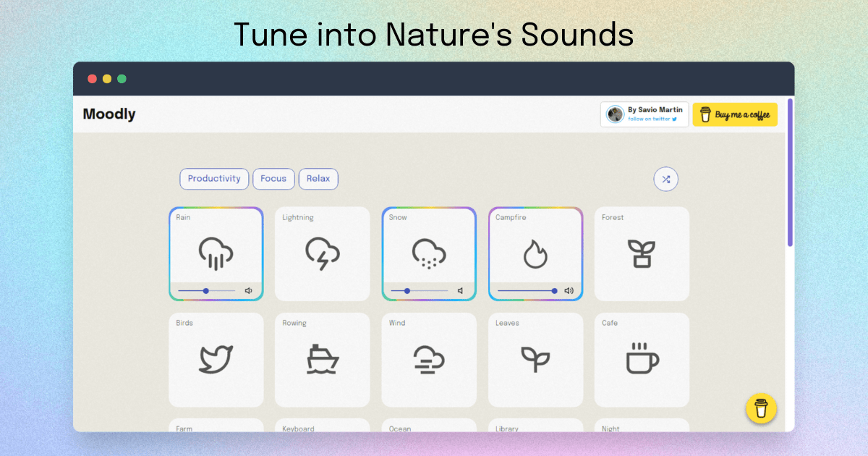
Task: Play the Rowing boat sound
Action: click(322, 360)
